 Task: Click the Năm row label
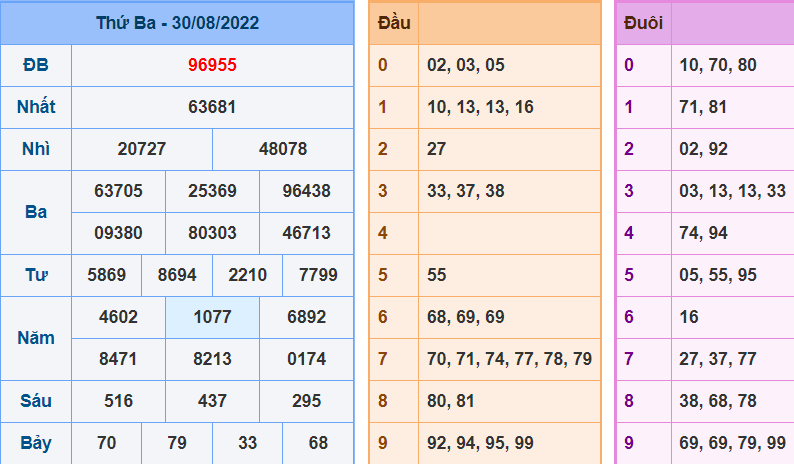tap(36, 338)
